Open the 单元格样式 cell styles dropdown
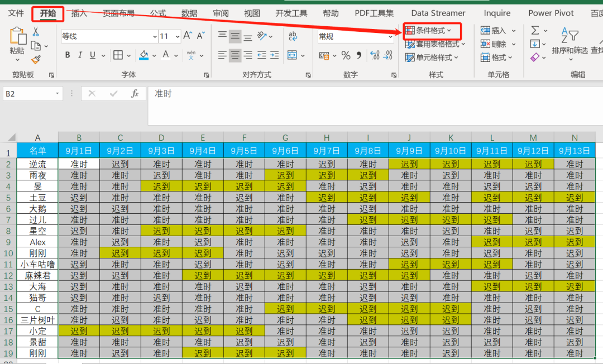The width and height of the screenshot is (603, 364). 432,58
